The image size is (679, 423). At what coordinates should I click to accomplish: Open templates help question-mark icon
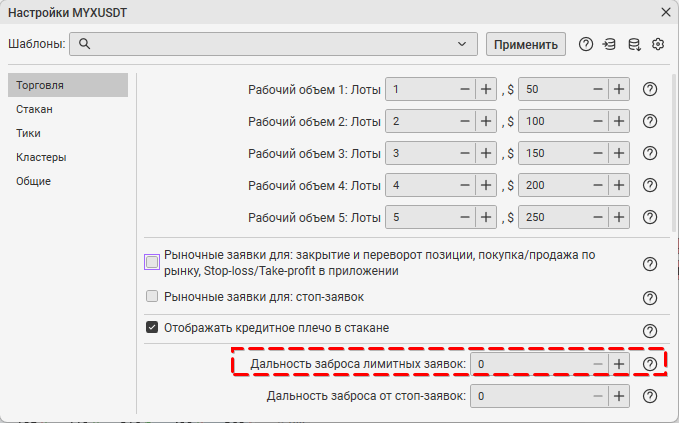(585, 44)
